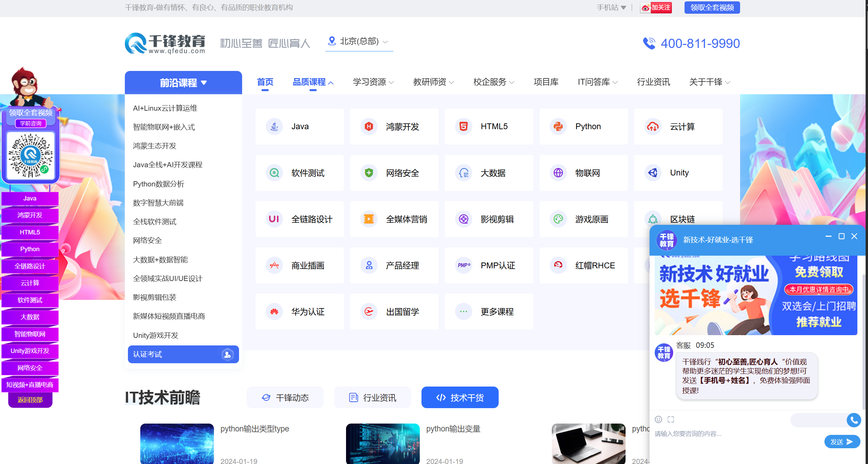The width and height of the screenshot is (868, 464).
Task: Click the emoji icon in chat
Action: [658, 419]
